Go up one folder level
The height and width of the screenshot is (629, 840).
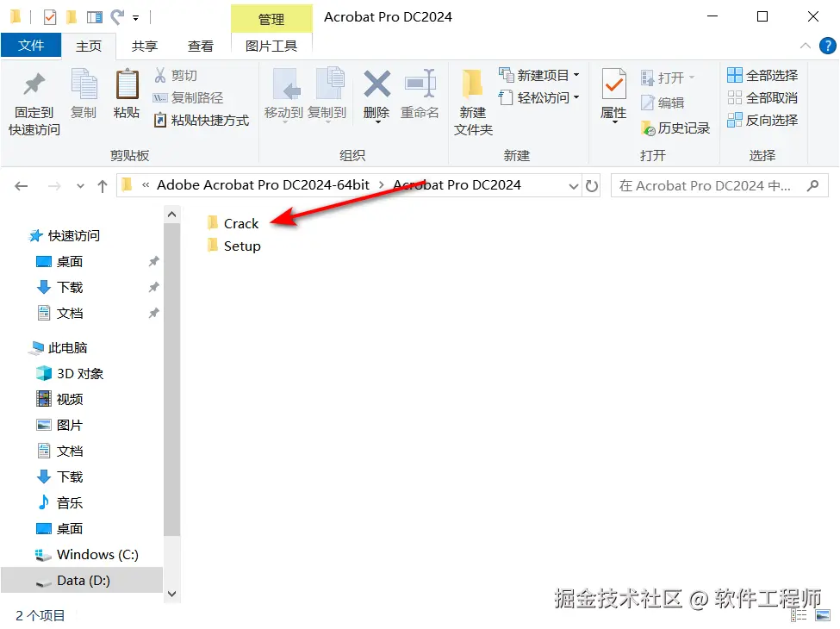[103, 186]
